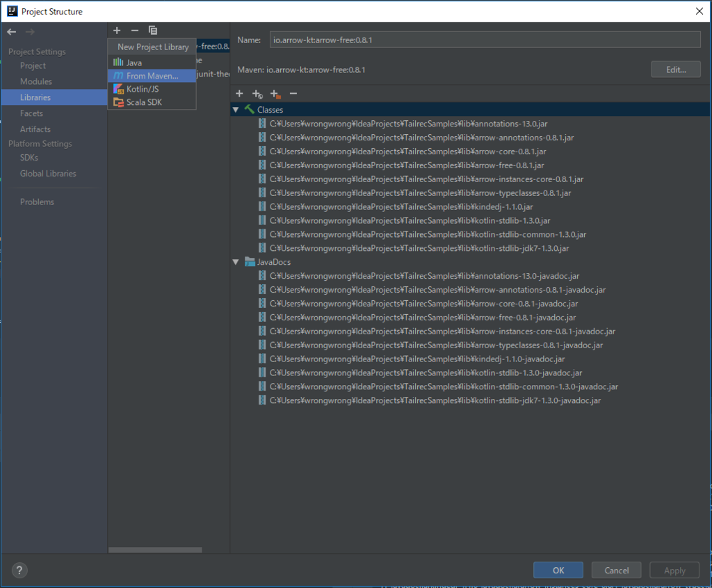
Task: Select arrow-annotations-0.8.1-javadoc.jar entry
Action: point(438,290)
